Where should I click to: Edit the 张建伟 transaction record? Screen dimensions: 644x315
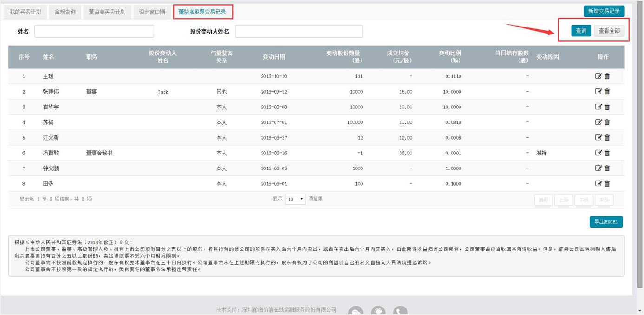click(598, 92)
